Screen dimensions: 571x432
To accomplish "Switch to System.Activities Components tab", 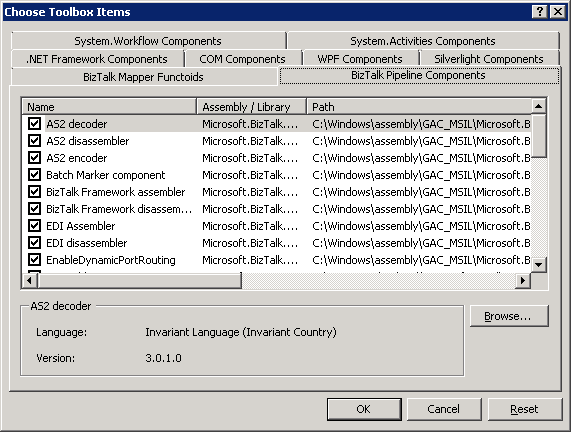I will (423, 41).
